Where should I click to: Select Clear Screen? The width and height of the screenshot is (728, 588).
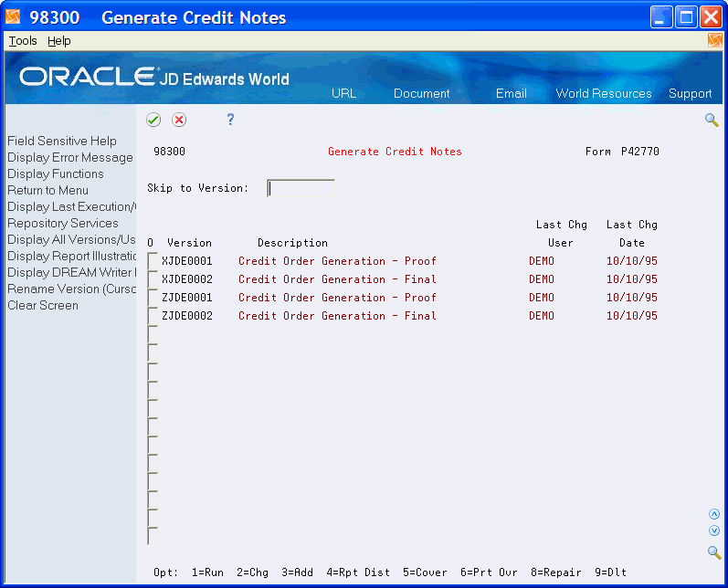tap(43, 305)
